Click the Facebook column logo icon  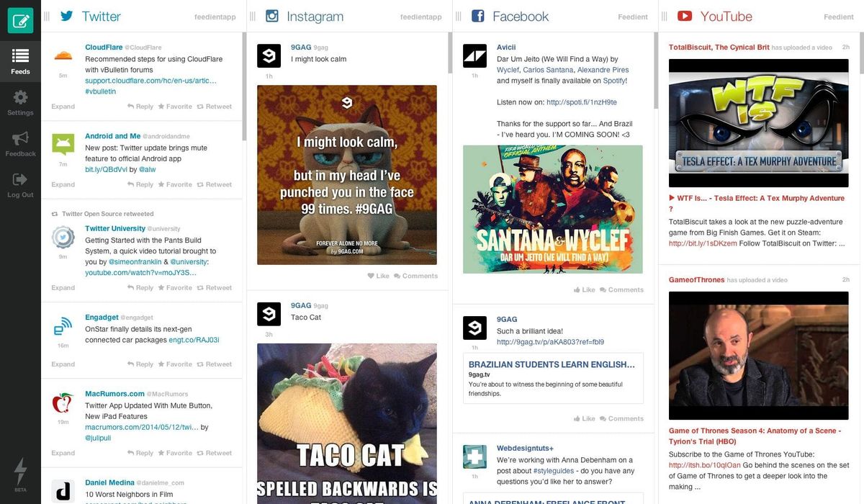(x=477, y=16)
